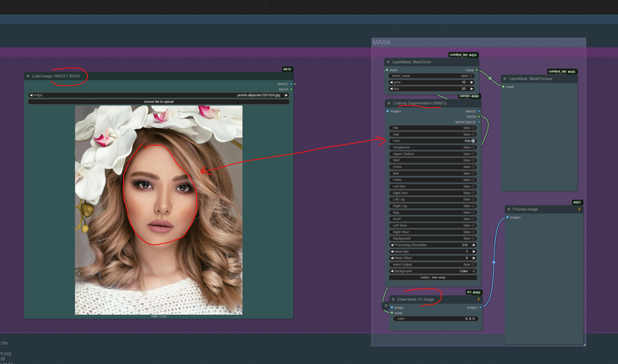
Task: Click the LayerMask: MaskGrow collapse dot
Action: point(388,62)
